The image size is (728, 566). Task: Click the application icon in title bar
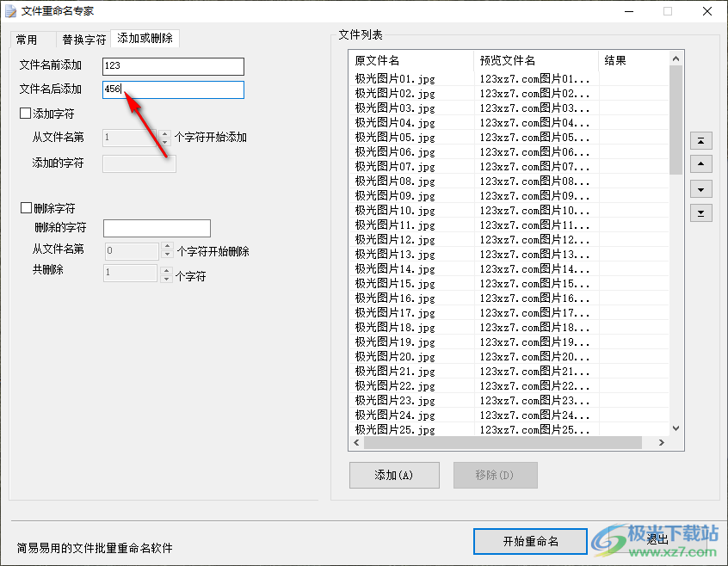pyautogui.click(x=10, y=11)
